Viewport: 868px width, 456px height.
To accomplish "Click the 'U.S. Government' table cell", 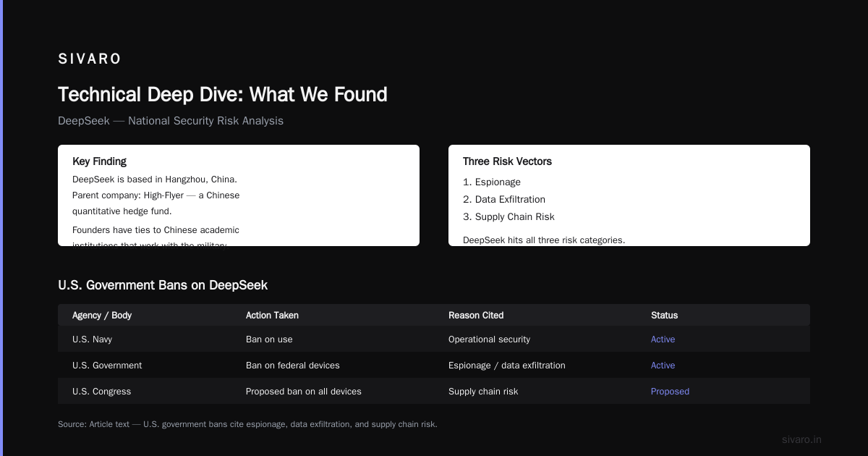I will click(x=107, y=366).
